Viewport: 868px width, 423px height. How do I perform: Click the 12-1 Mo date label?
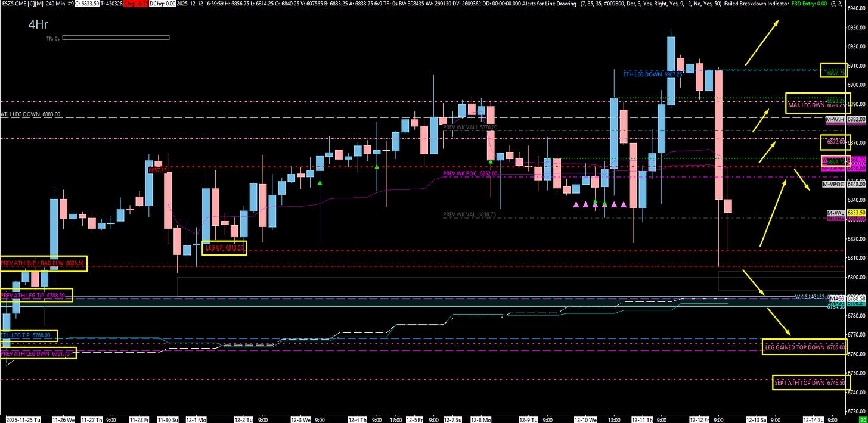pos(197,419)
